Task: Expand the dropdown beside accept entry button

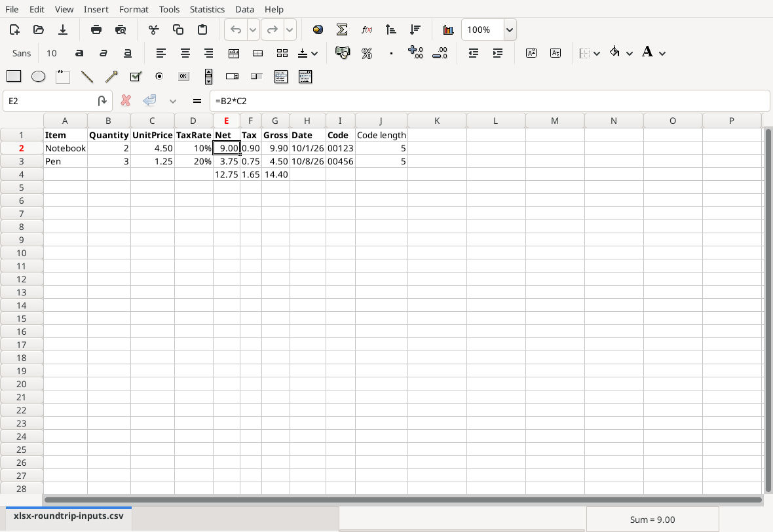Action: (x=172, y=101)
